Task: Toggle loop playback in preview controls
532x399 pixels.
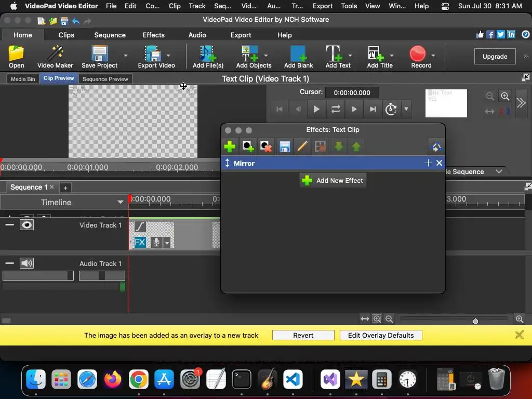Action: point(336,109)
